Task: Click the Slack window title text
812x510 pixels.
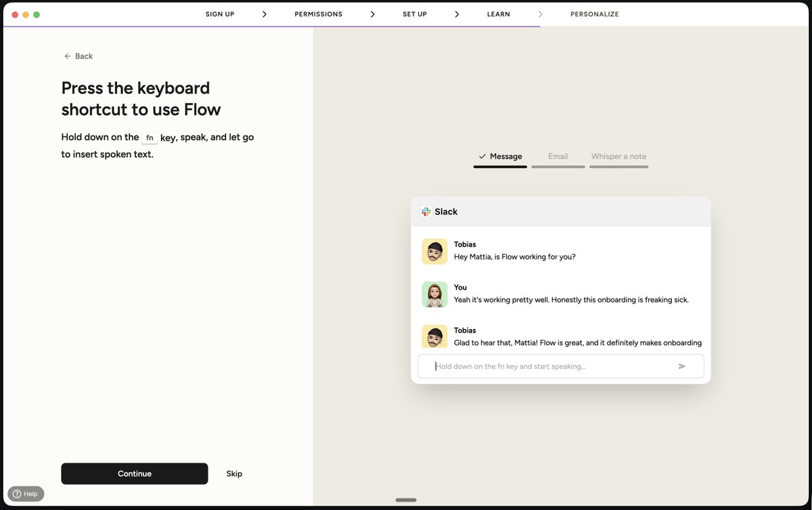Action: point(446,212)
